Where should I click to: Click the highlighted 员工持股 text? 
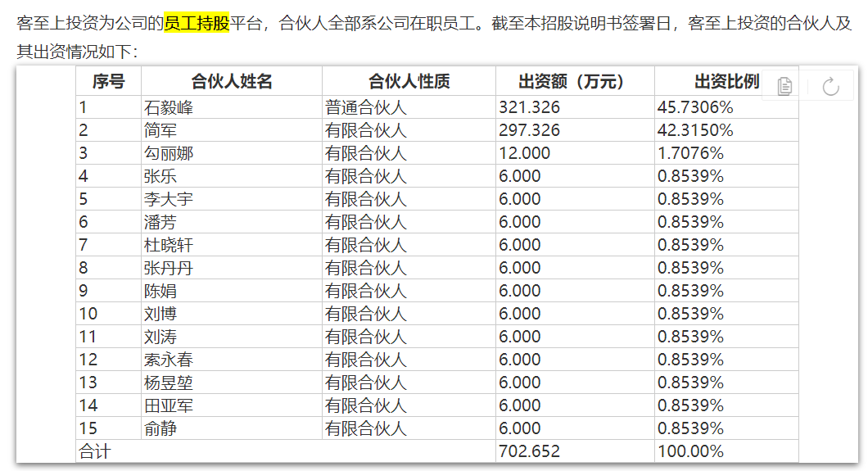click(197, 23)
